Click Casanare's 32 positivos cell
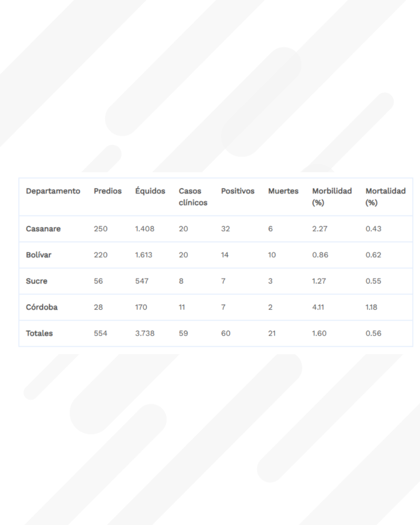The height and width of the screenshot is (525, 420). [x=226, y=229]
